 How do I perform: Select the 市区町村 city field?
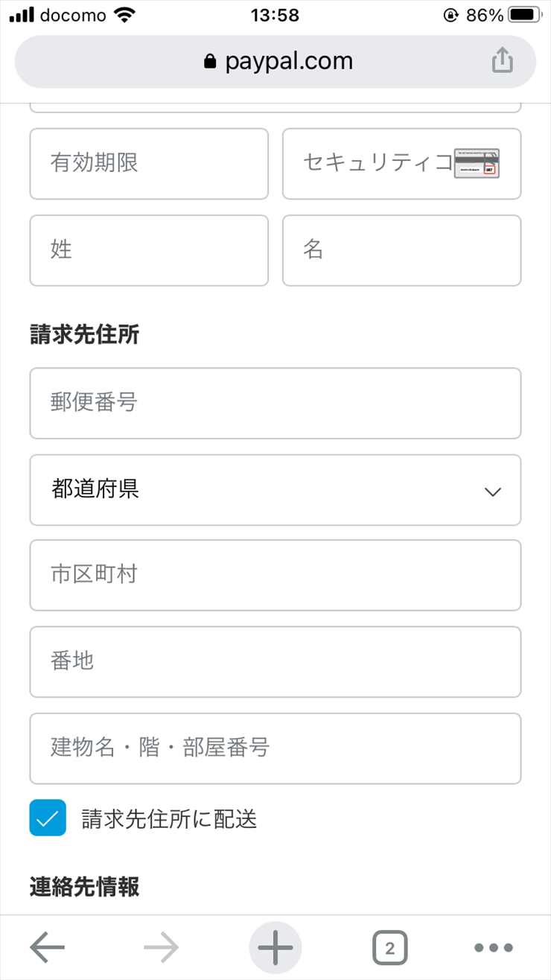(x=275, y=575)
